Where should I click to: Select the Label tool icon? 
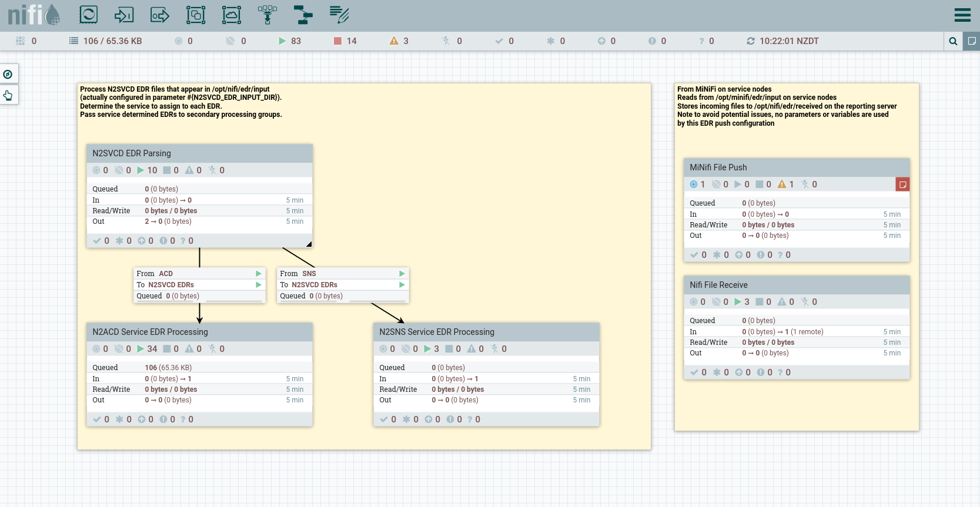click(339, 15)
